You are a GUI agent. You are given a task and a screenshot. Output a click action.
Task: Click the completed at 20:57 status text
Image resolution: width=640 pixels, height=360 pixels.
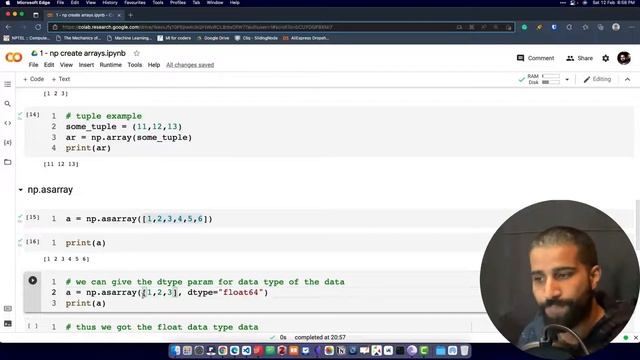pos(320,338)
